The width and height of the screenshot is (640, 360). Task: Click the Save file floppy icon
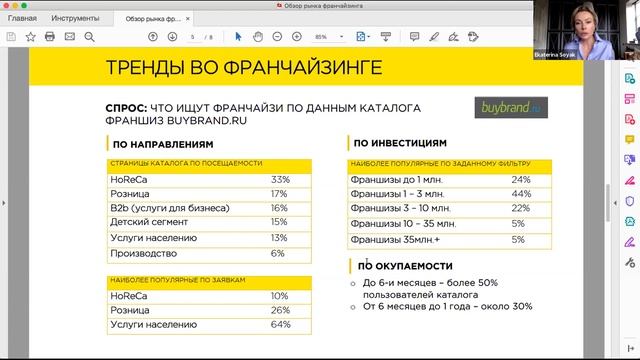[11, 37]
